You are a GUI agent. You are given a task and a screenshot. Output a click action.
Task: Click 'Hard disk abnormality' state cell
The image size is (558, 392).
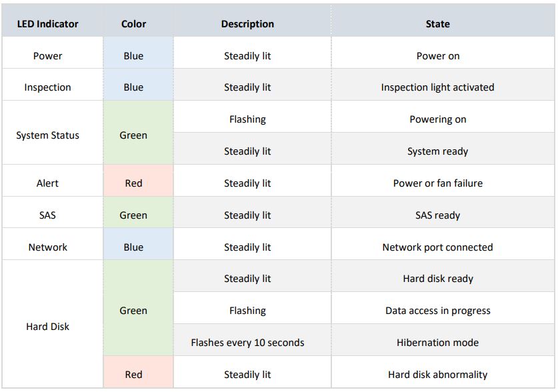pyautogui.click(x=437, y=375)
